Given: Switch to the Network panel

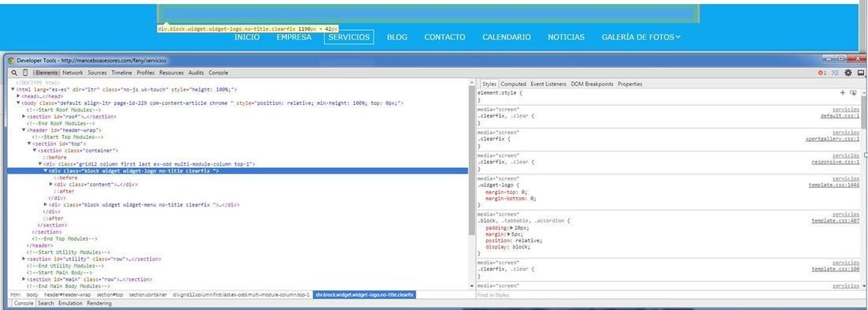Looking at the screenshot, I should (x=73, y=73).
